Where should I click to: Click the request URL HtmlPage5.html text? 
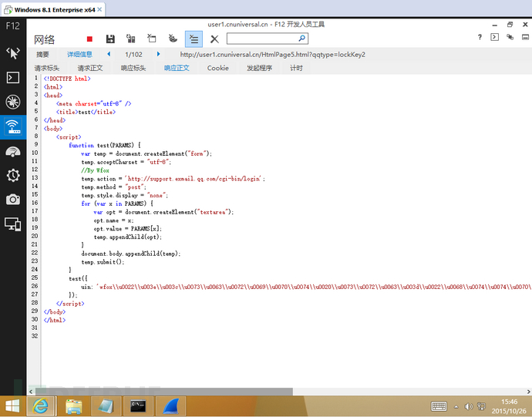[x=272, y=54]
